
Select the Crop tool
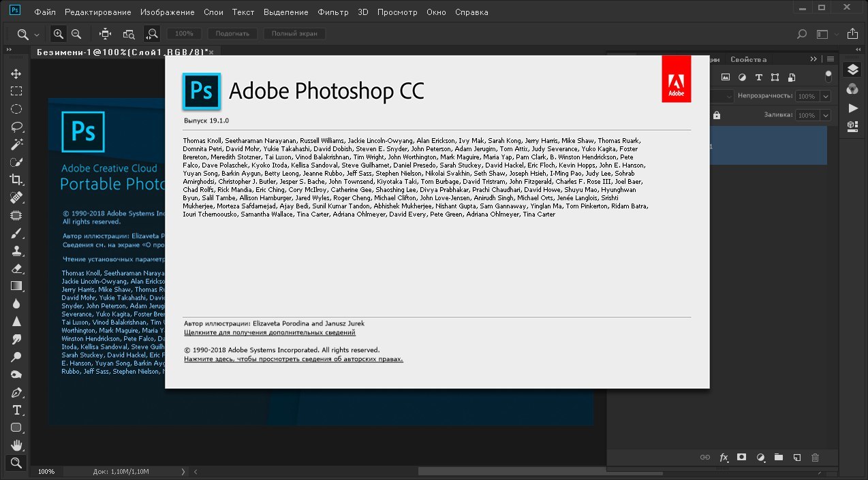16,180
